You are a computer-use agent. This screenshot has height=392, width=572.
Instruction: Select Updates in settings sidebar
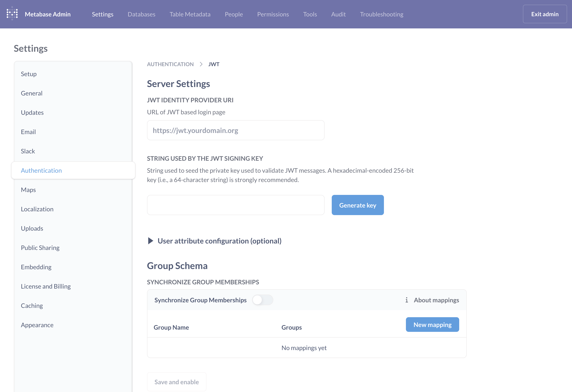(x=73, y=113)
